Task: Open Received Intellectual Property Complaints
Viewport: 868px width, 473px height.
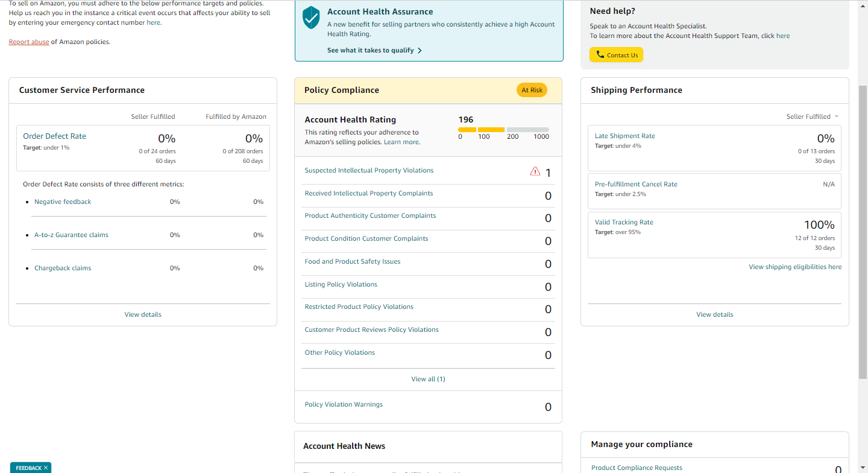Action: [x=369, y=193]
